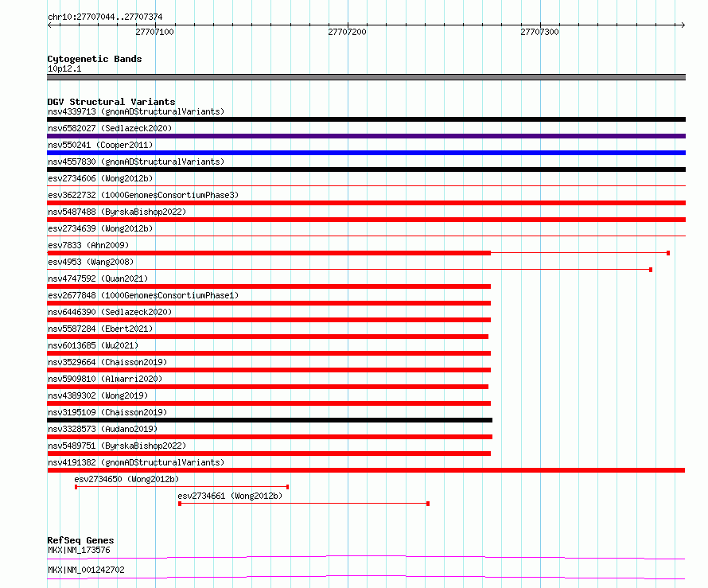Screen dimensions: 708x588
Task: Click the red esv3622732 variant bar
Action: 366,203
